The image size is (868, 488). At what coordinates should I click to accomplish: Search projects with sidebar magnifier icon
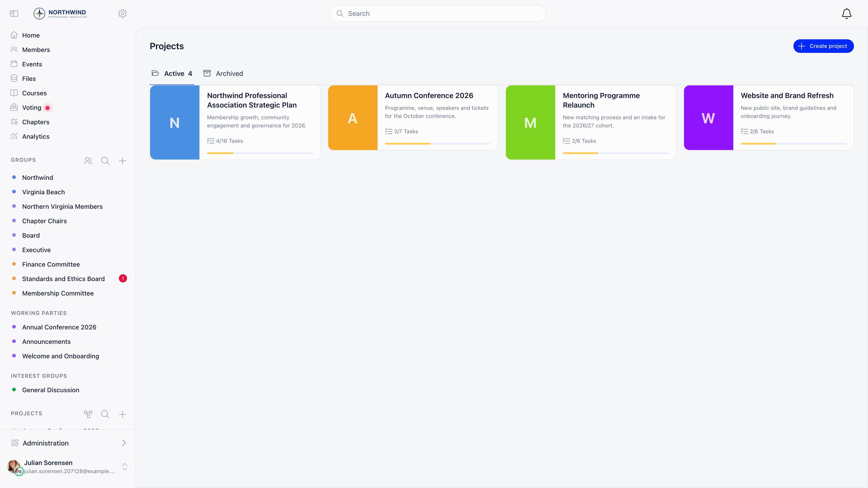(x=105, y=414)
